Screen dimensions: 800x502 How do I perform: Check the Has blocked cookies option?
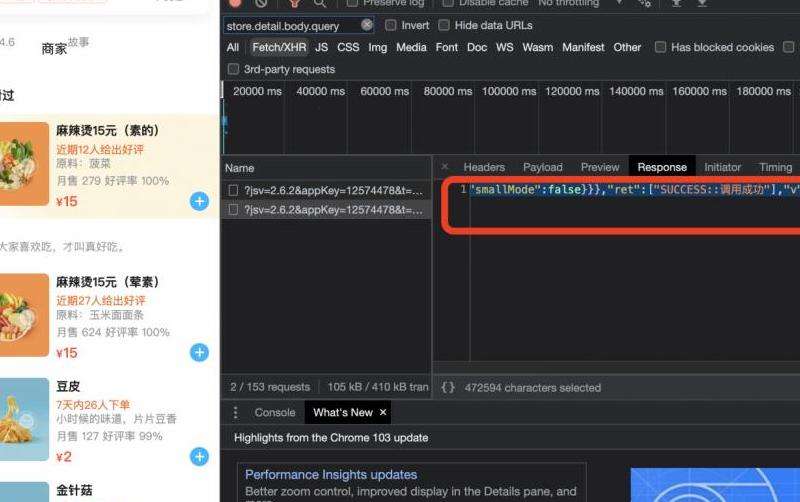tap(660, 47)
